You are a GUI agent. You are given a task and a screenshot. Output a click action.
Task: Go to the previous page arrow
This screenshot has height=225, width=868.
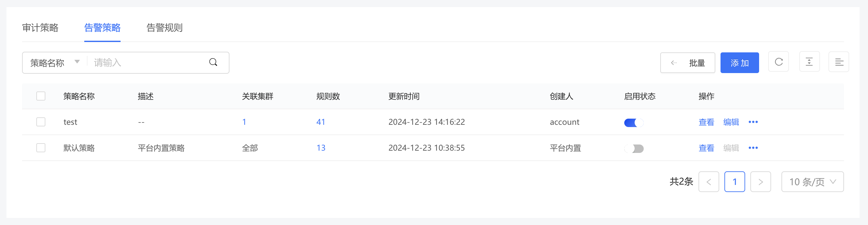pos(709,182)
